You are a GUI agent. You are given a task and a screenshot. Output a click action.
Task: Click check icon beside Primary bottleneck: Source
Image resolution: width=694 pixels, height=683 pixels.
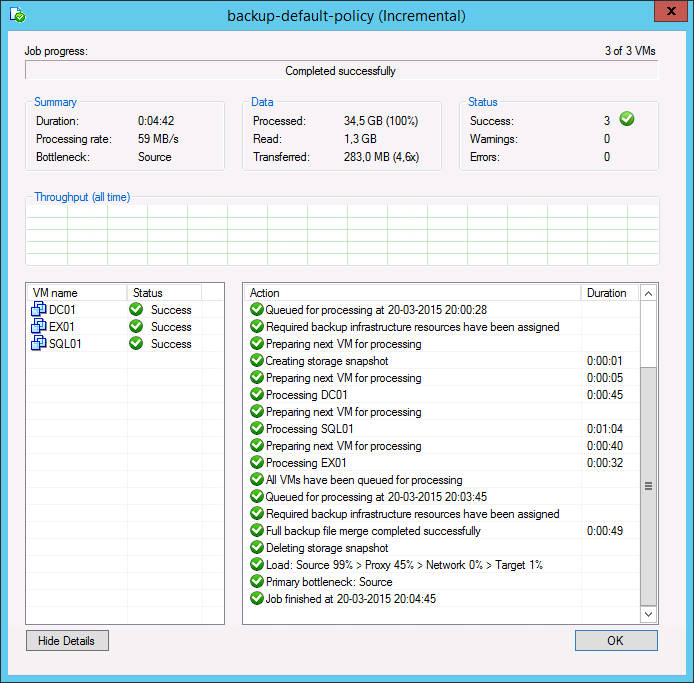click(x=257, y=582)
